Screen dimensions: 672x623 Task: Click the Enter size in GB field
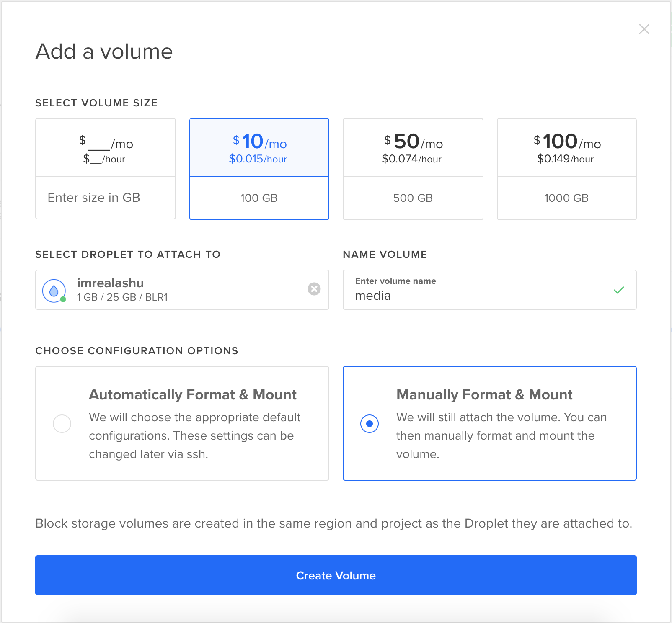[x=106, y=198]
